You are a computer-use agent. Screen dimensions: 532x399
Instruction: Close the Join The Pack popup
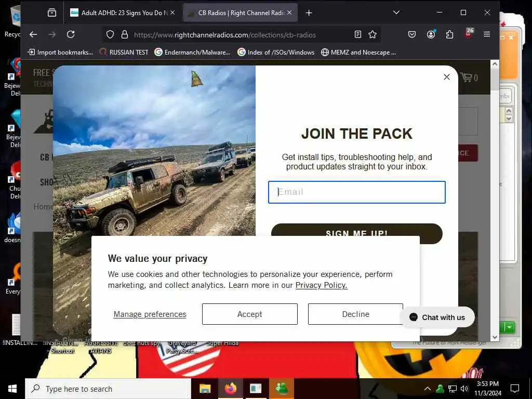coord(446,77)
